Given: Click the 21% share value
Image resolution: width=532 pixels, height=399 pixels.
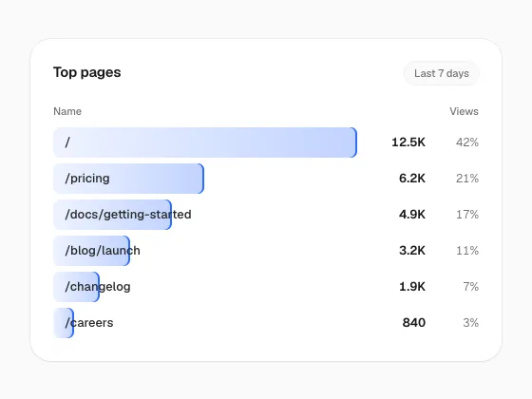Looking at the screenshot, I should (x=467, y=179).
